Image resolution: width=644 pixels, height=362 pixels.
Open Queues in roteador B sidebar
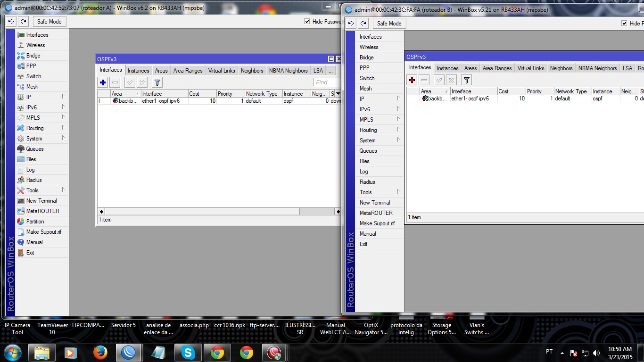point(380,151)
